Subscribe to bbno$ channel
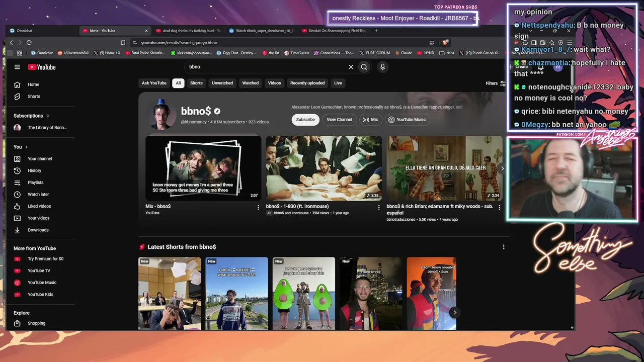The width and height of the screenshot is (644, 362). point(305,120)
